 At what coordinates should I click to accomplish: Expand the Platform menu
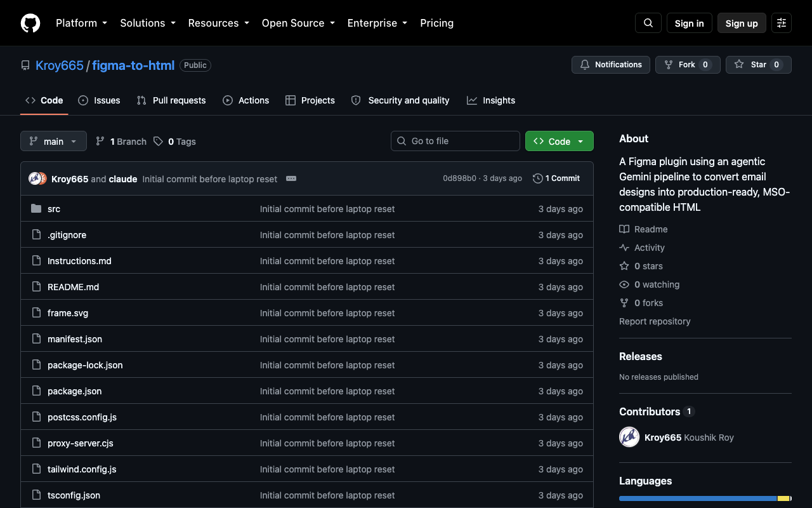click(81, 23)
